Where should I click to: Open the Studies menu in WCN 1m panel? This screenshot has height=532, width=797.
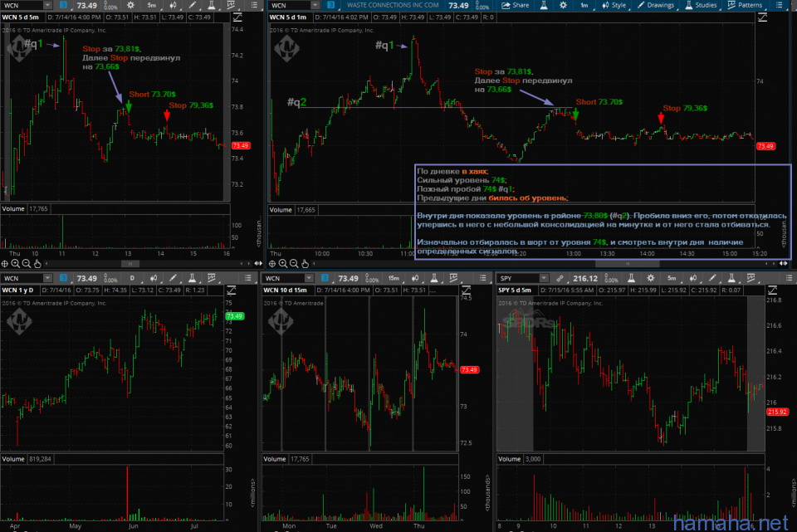coord(701,5)
